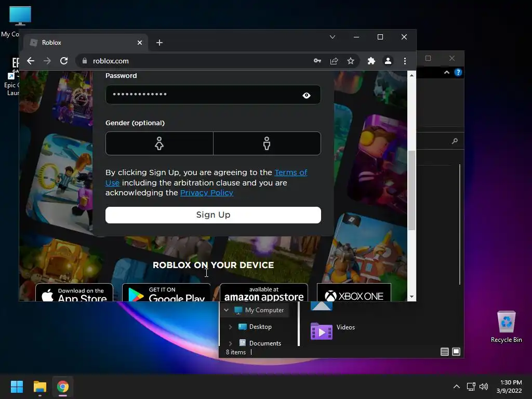Bookmark this tab with star
The width and height of the screenshot is (532, 399).
click(351, 61)
